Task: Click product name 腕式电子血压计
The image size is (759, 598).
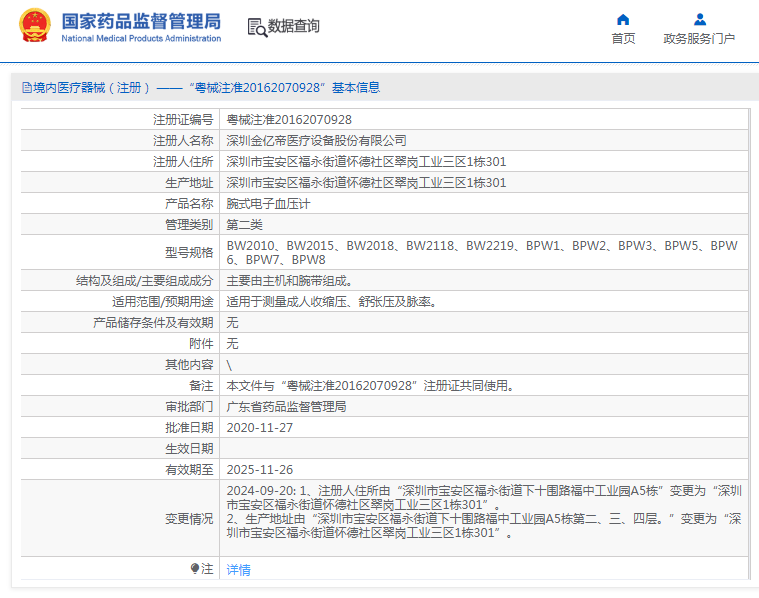Action: tap(268, 204)
